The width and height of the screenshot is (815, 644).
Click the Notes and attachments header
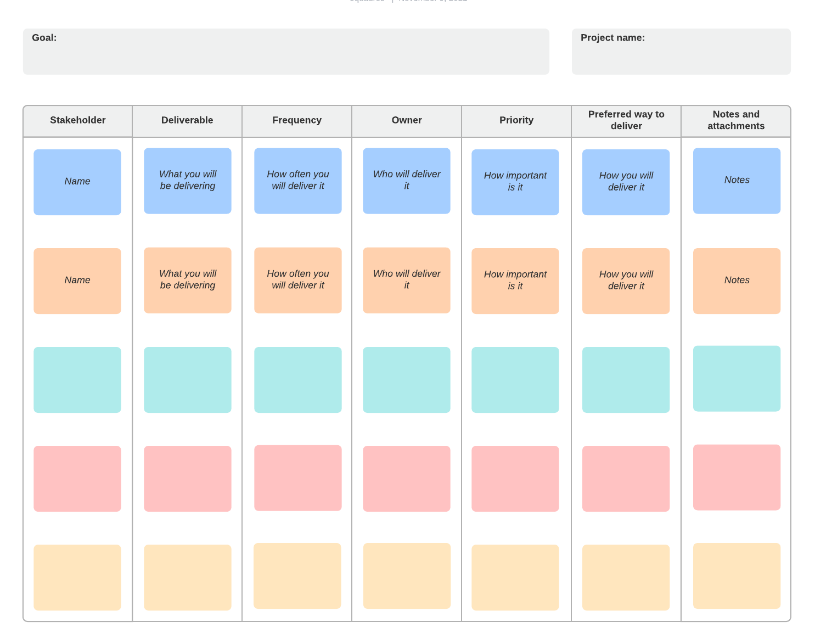click(736, 120)
